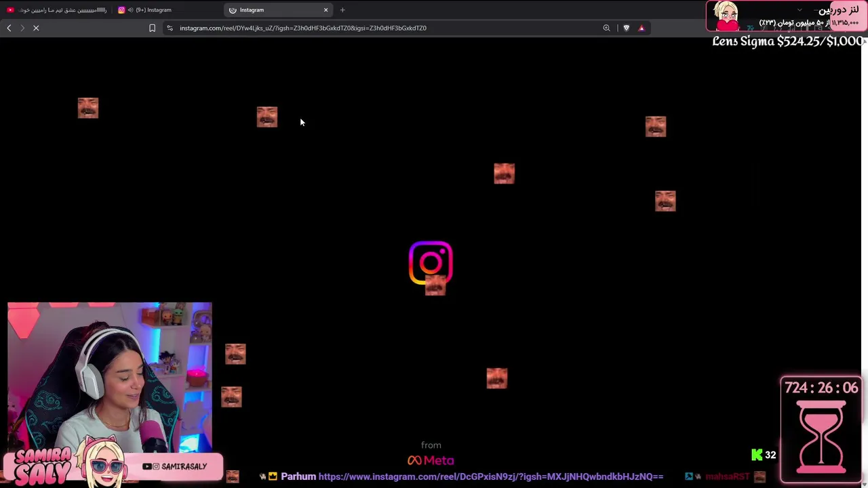Open site information icon in address bar
The height and width of the screenshot is (488, 868).
[170, 28]
